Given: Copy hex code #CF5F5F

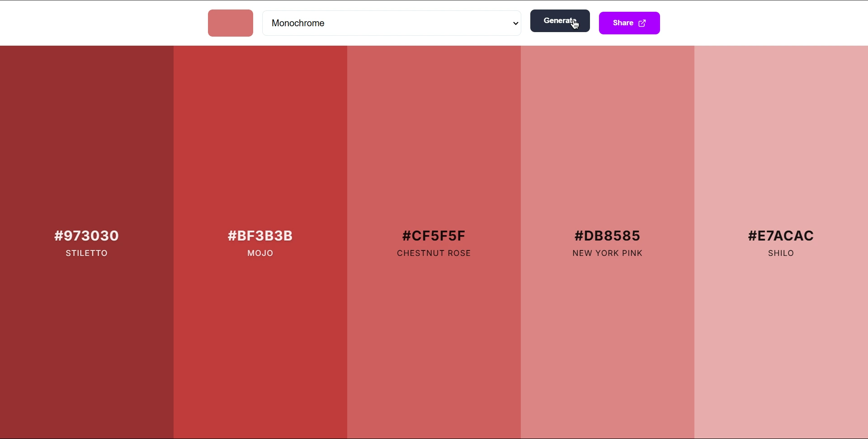Looking at the screenshot, I should point(434,236).
